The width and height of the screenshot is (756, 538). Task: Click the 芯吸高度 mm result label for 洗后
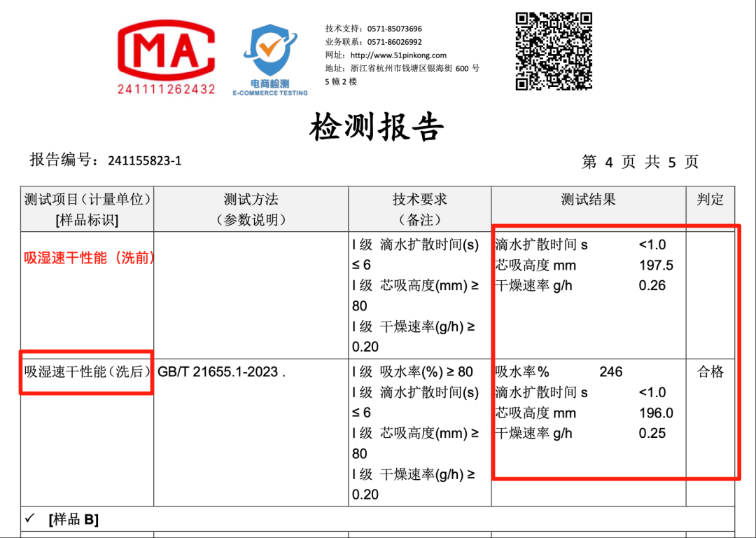coord(535,413)
